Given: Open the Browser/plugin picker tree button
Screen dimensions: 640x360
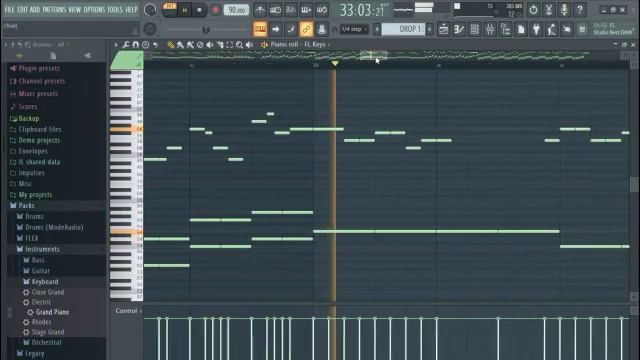Looking at the screenshot, I should pyautogui.click(x=505, y=29).
